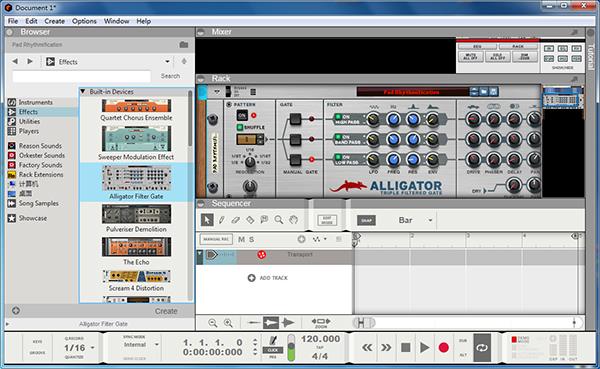This screenshot has height=369, width=600.
Task: Collapse the Transport track triangle
Action: [199, 253]
